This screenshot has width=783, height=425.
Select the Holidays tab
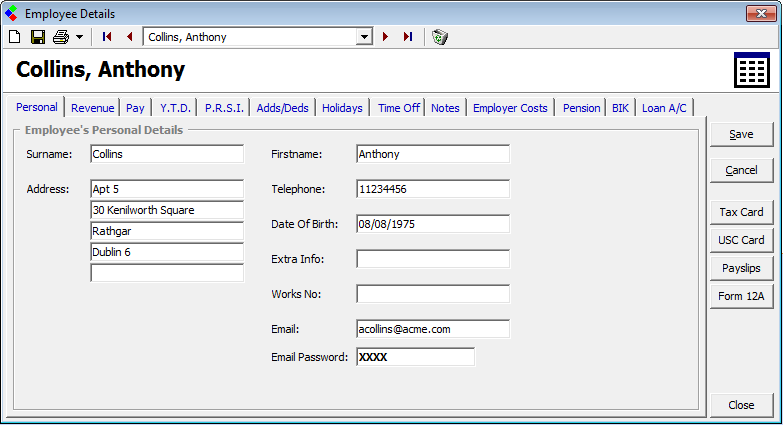342,108
